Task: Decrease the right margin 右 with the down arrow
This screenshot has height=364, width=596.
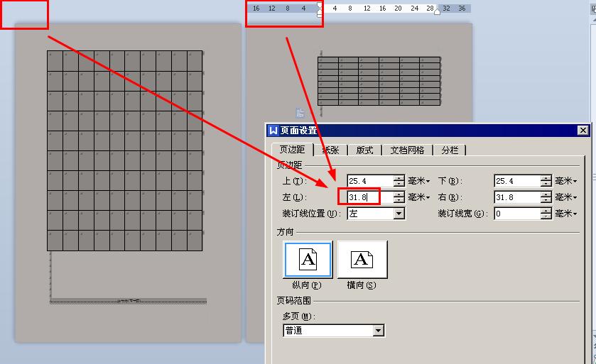Action: 546,200
